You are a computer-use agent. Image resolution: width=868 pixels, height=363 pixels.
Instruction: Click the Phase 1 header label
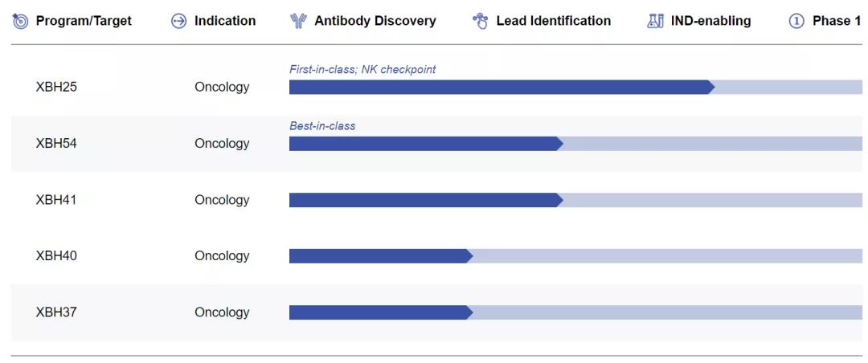836,21
